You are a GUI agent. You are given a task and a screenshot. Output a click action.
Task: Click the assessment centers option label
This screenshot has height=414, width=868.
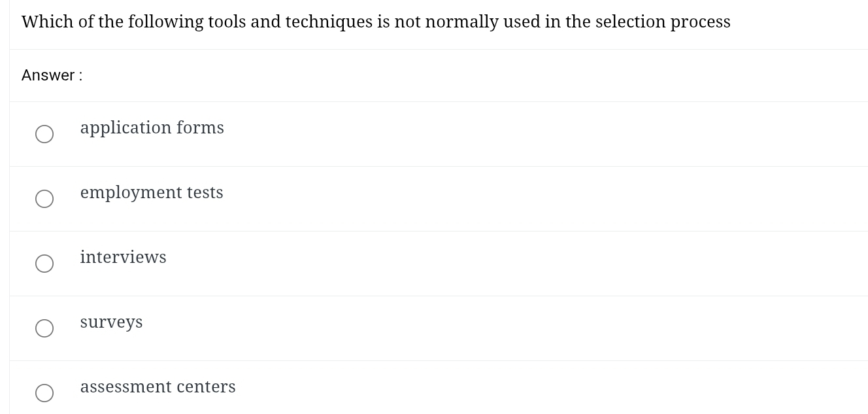pos(158,387)
